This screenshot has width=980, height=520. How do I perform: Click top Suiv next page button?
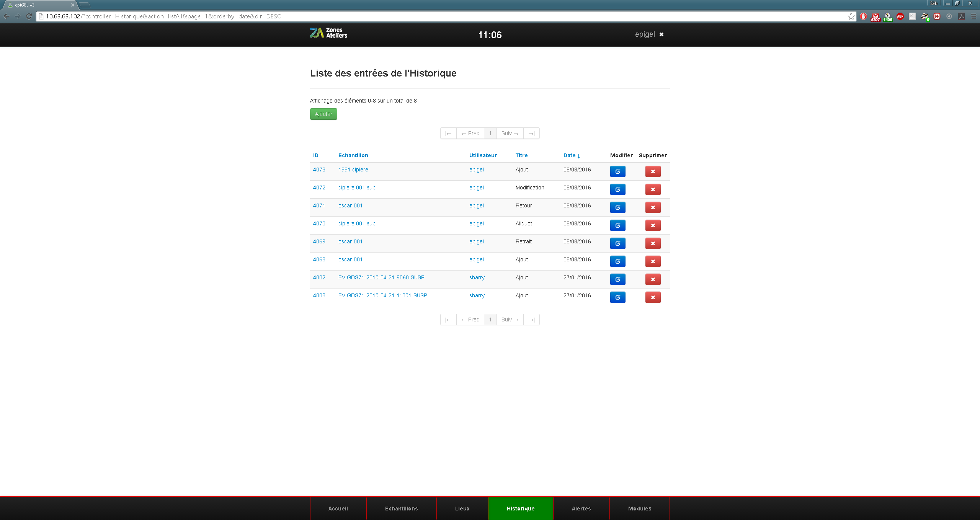click(510, 133)
